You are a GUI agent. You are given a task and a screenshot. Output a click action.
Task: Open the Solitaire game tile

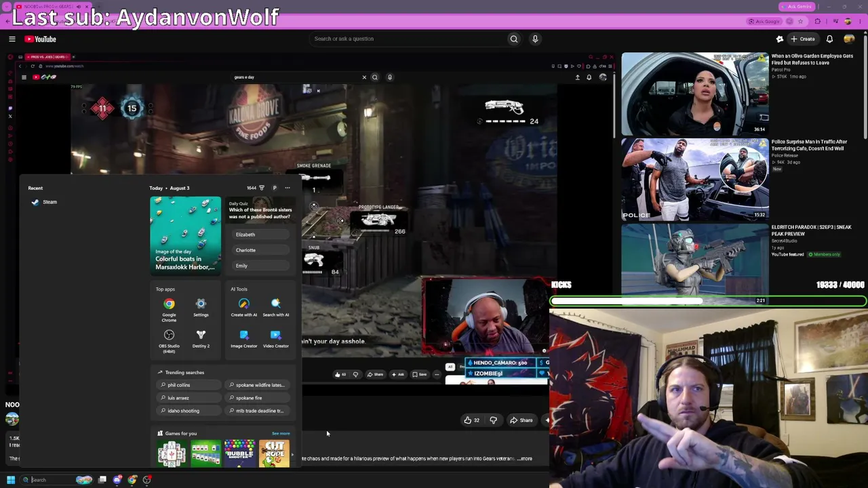click(205, 453)
